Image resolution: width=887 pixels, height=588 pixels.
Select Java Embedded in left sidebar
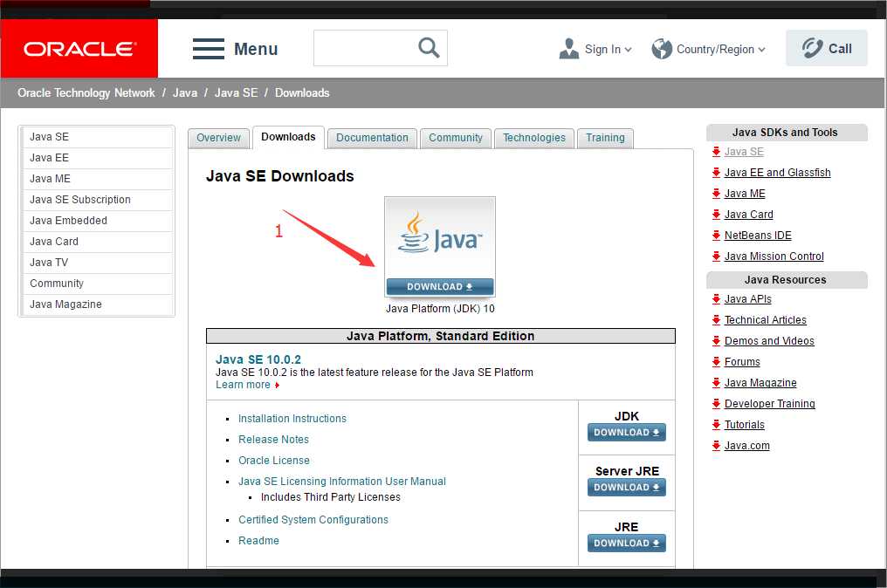(97, 221)
